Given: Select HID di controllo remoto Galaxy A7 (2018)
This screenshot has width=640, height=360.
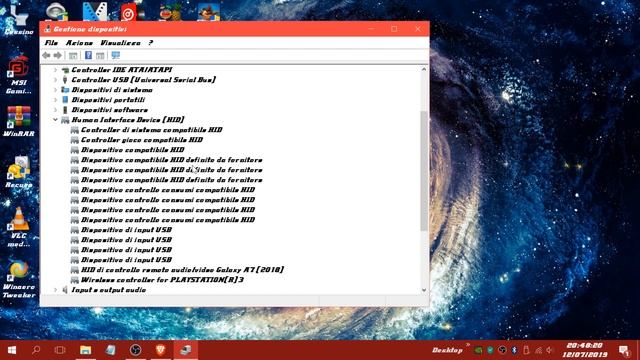Looking at the screenshot, I should (182, 270).
